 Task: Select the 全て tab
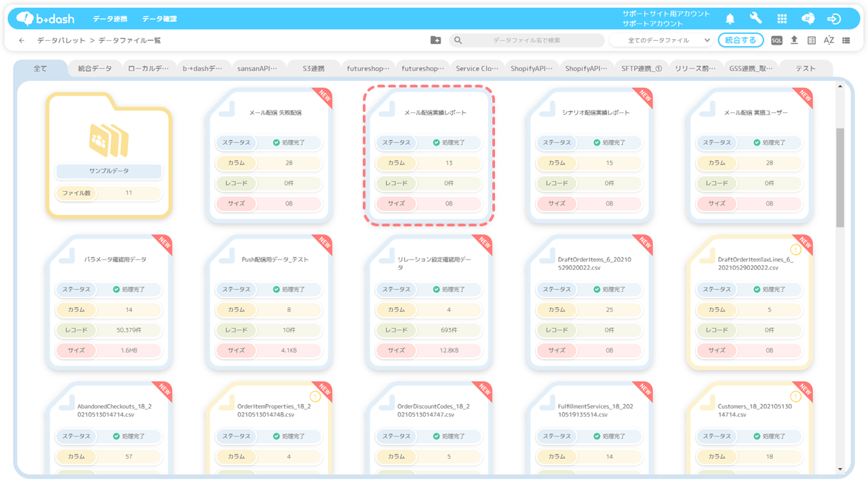pos(41,68)
